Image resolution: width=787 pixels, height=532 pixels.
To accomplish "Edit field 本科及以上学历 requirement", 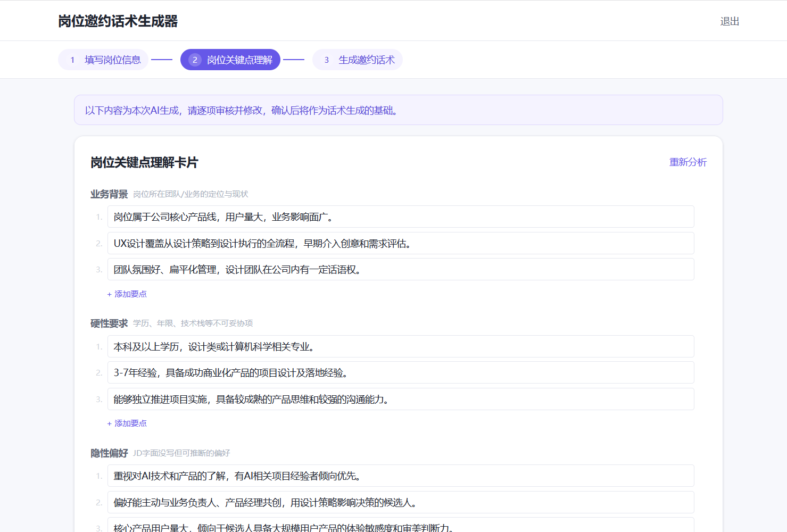I will point(401,346).
